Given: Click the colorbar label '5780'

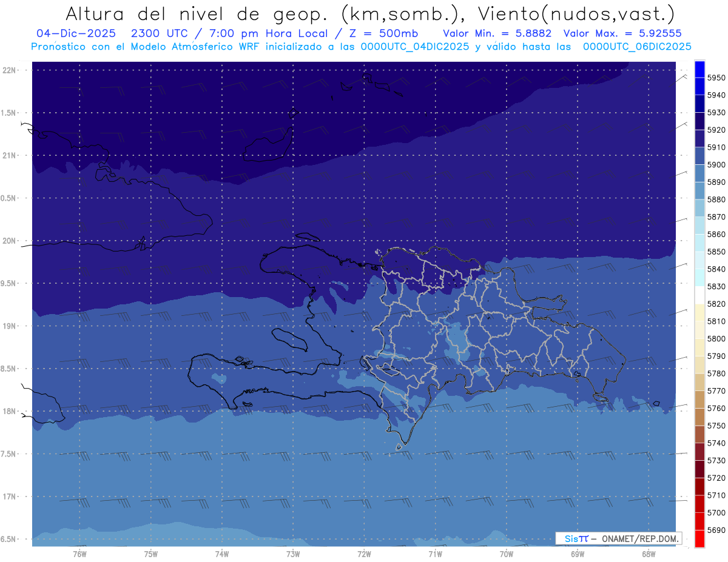Looking at the screenshot, I should point(716,373).
